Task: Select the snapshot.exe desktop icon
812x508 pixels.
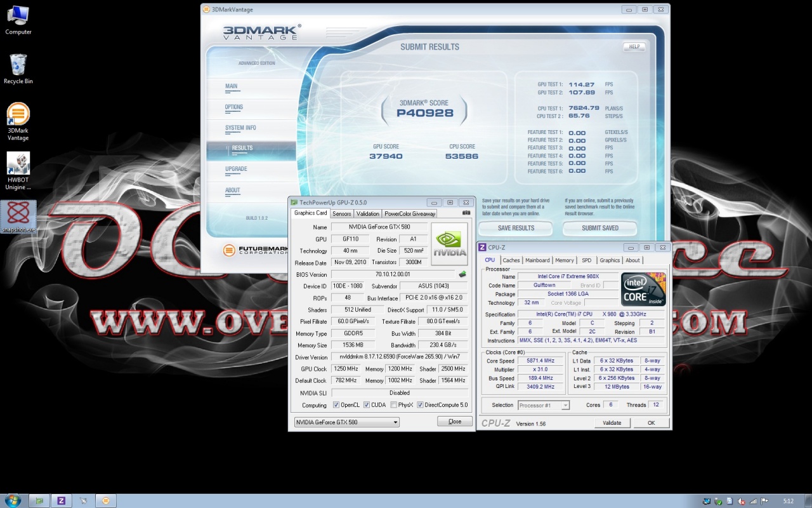Action: (x=18, y=216)
